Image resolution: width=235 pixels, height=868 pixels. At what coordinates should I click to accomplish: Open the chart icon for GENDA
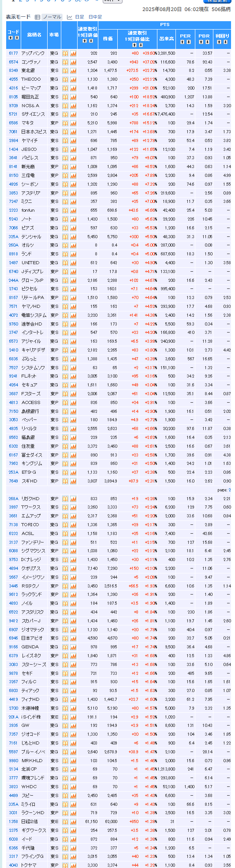click(x=73, y=647)
